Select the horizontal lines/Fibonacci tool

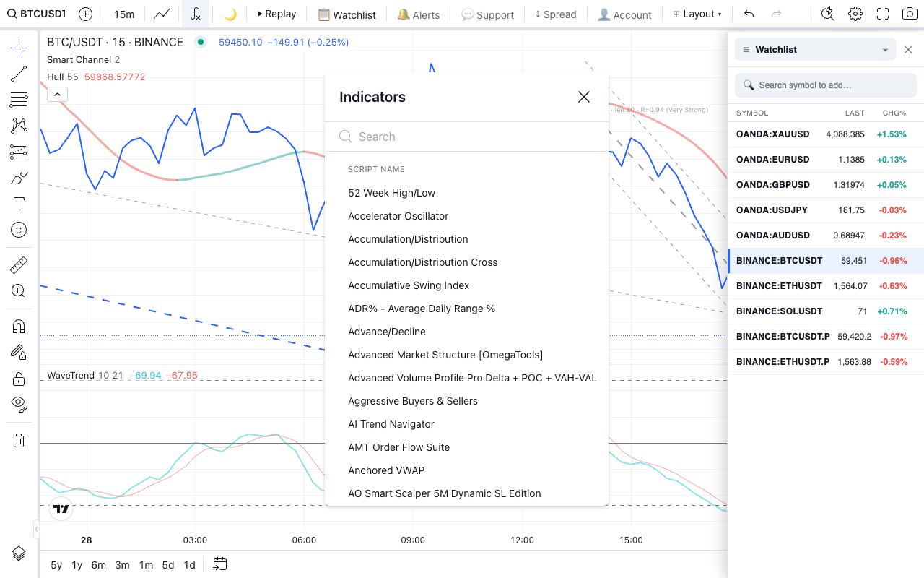point(19,100)
